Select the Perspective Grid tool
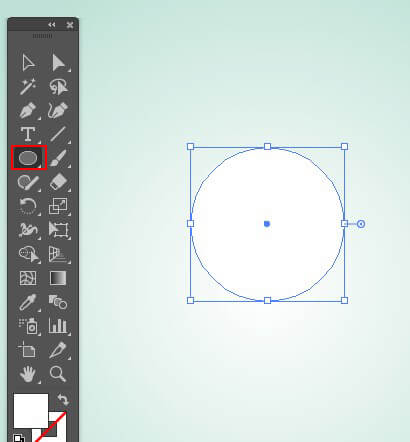 point(58,254)
